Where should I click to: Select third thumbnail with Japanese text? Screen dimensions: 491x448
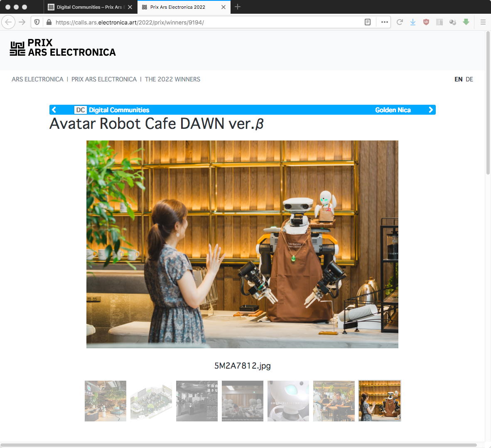click(x=197, y=401)
